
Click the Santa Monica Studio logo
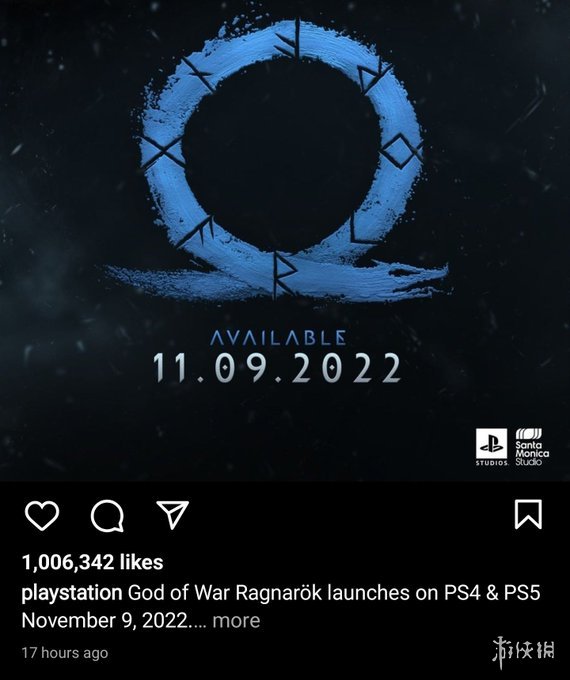[x=532, y=447]
